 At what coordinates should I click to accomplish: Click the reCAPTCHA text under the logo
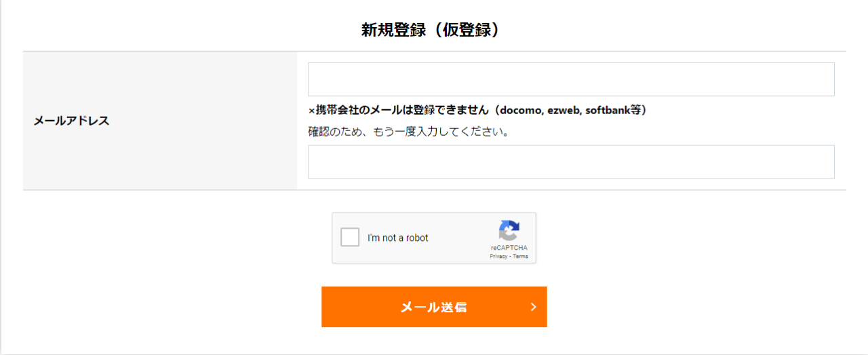[x=509, y=248]
